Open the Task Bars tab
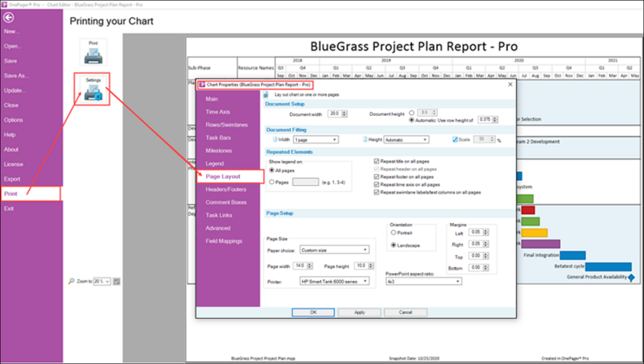Screen dimensions: 644x364 pyautogui.click(x=218, y=138)
